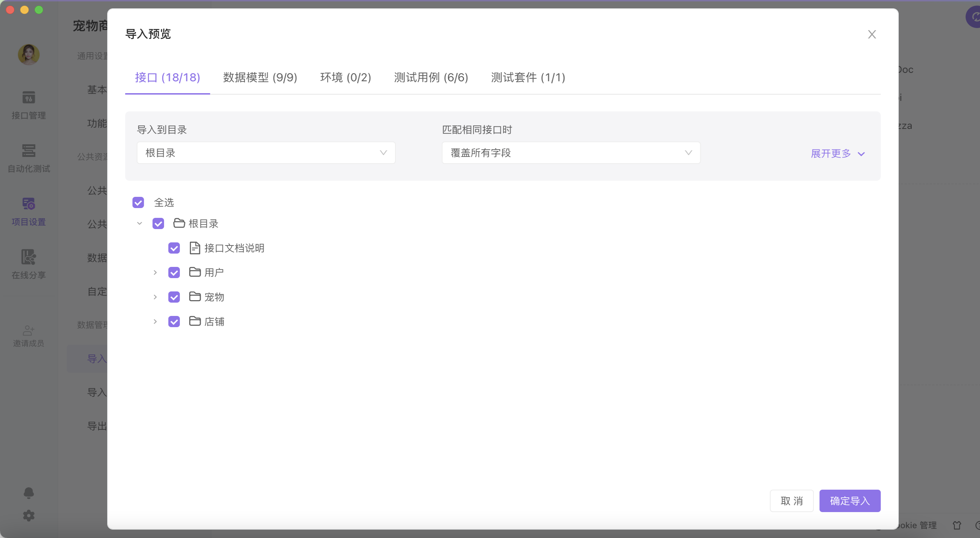Switch to the 数据模型 (9/9) tab

point(260,77)
